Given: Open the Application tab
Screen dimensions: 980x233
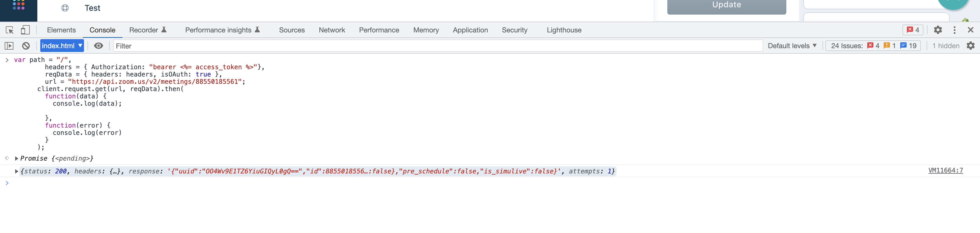Looking at the screenshot, I should point(470,30).
